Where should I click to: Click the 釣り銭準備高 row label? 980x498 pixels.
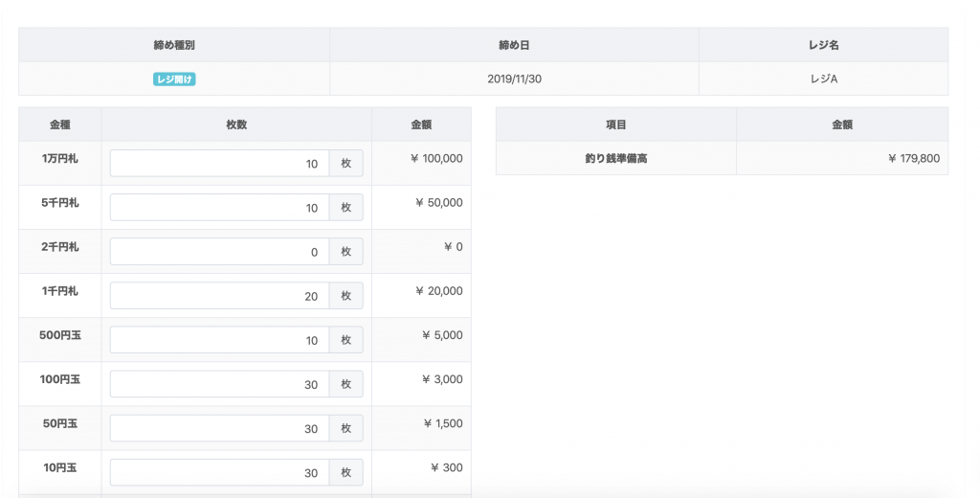point(616,158)
